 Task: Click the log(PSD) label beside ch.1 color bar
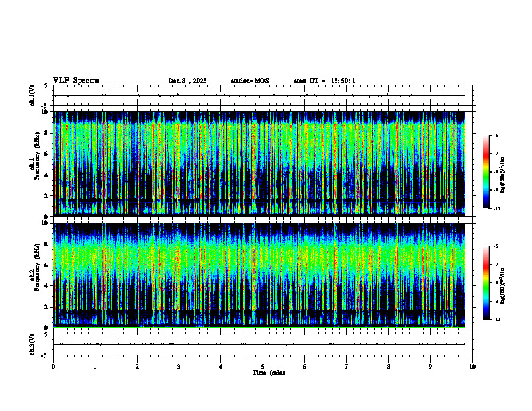point(503,175)
